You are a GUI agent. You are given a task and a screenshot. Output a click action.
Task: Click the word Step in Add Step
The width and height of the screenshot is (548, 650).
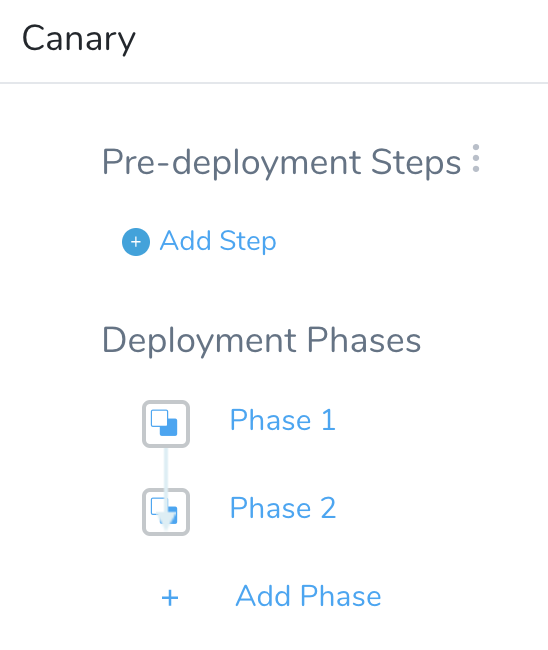coord(248,242)
